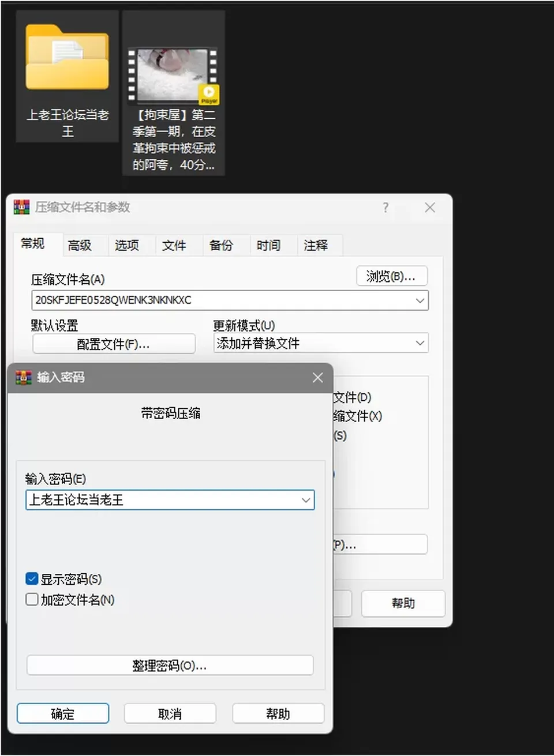The height and width of the screenshot is (756, 554).
Task: Uncheck the 显示密码(S) checkbox
Action: pyautogui.click(x=32, y=578)
